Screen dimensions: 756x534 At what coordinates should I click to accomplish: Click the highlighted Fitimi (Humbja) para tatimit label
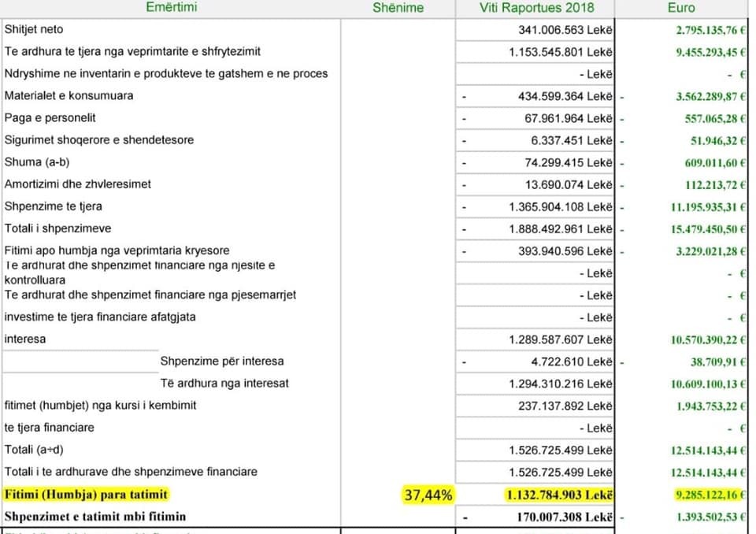click(87, 495)
